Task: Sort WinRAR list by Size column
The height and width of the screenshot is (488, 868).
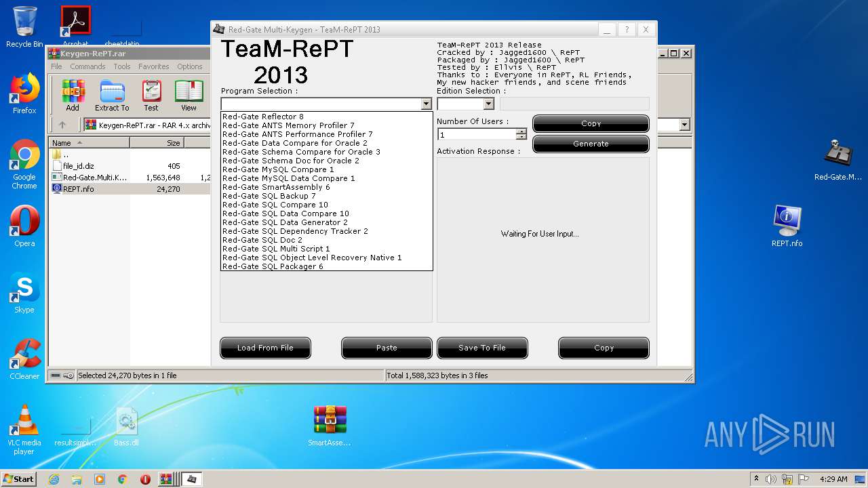Action: point(157,143)
